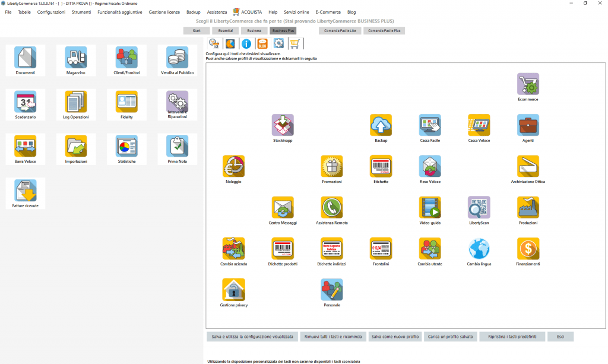Select the Agenti briefcase icon
The height and width of the screenshot is (364, 608).
528,125
